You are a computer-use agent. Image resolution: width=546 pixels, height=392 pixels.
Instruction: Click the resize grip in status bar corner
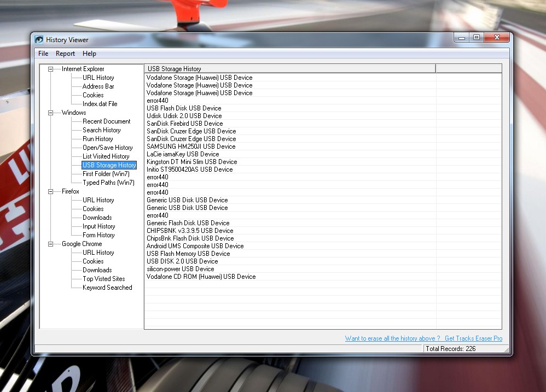[506, 350]
